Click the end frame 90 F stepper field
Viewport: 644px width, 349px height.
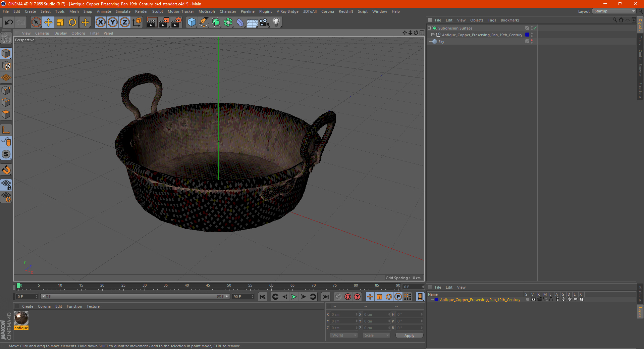[x=244, y=297]
